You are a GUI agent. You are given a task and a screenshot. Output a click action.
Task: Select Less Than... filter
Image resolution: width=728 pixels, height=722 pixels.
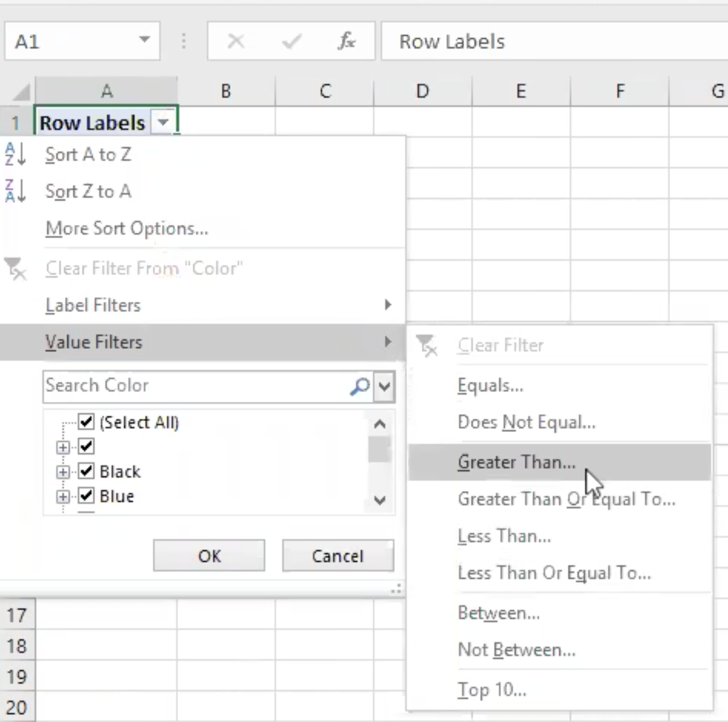click(560, 536)
